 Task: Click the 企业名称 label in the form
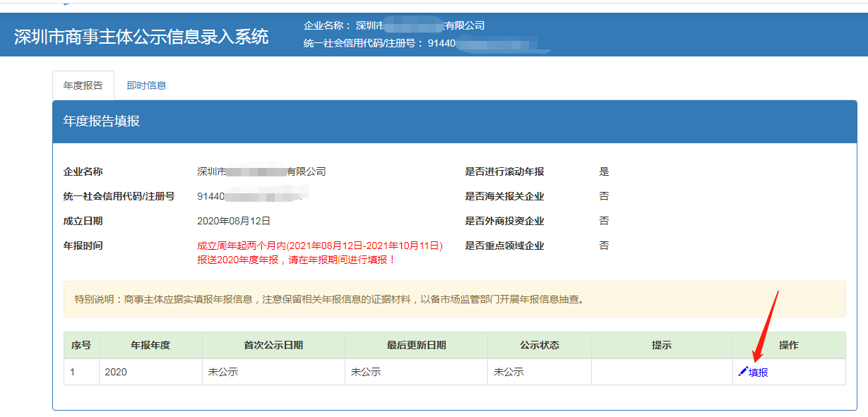tap(83, 171)
